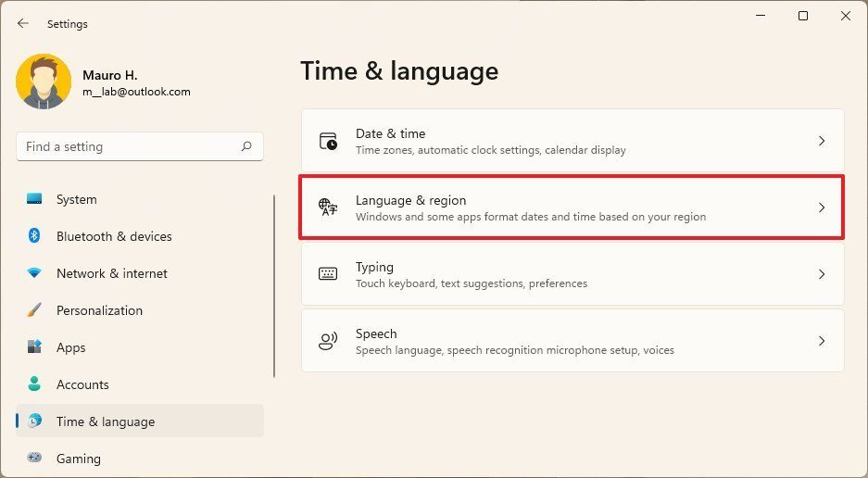Click the System monitor icon
Image resolution: width=868 pixels, height=478 pixels.
[x=34, y=199]
